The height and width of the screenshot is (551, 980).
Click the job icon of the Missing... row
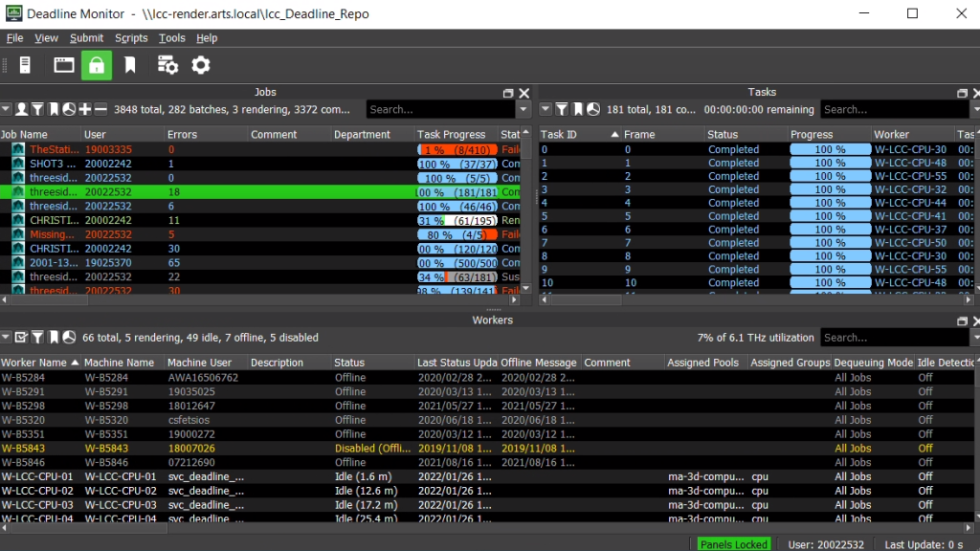[18, 234]
